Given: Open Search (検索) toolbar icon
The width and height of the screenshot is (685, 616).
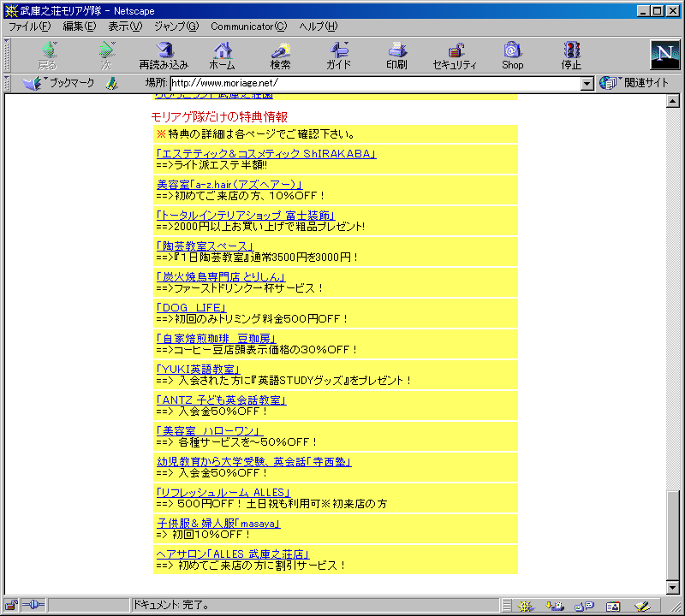Looking at the screenshot, I should pyautogui.click(x=281, y=56).
